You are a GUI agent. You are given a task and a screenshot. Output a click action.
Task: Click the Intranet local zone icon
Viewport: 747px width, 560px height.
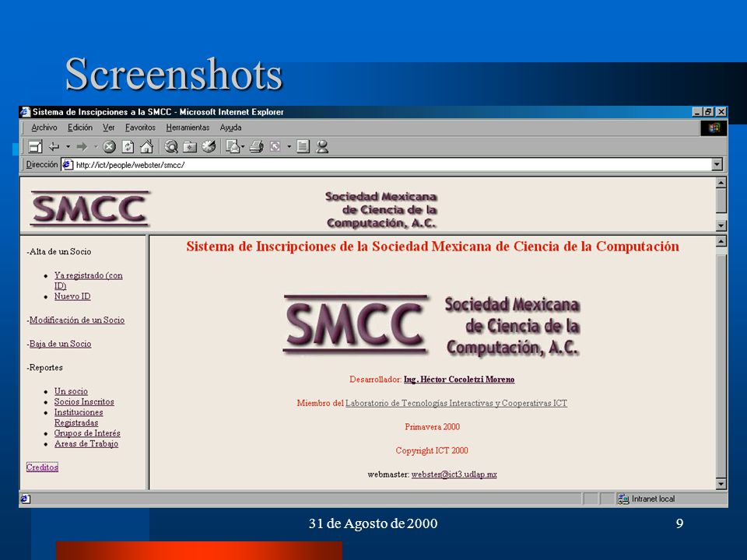click(623, 499)
